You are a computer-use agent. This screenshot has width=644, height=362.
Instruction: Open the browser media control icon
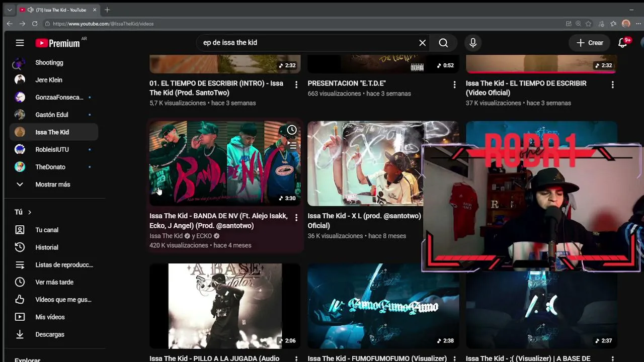601,24
